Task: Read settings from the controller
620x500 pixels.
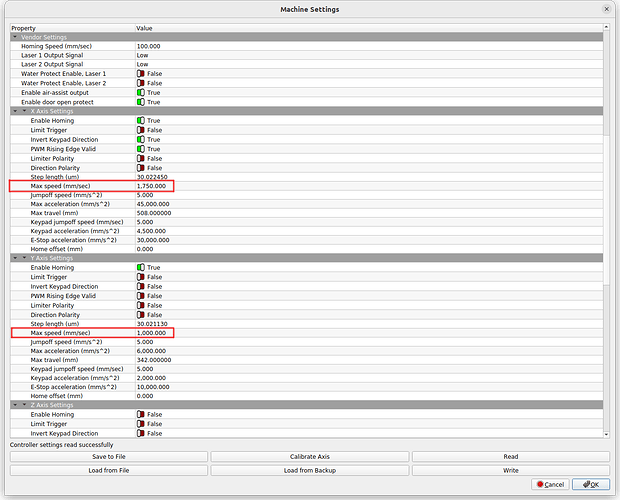Action: click(x=510, y=457)
